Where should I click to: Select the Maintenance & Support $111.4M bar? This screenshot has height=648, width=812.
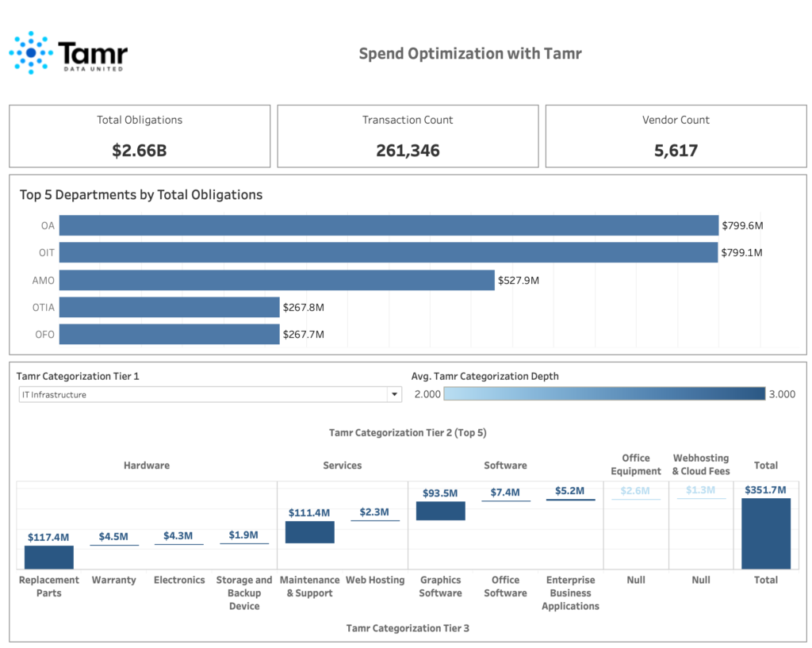310,532
